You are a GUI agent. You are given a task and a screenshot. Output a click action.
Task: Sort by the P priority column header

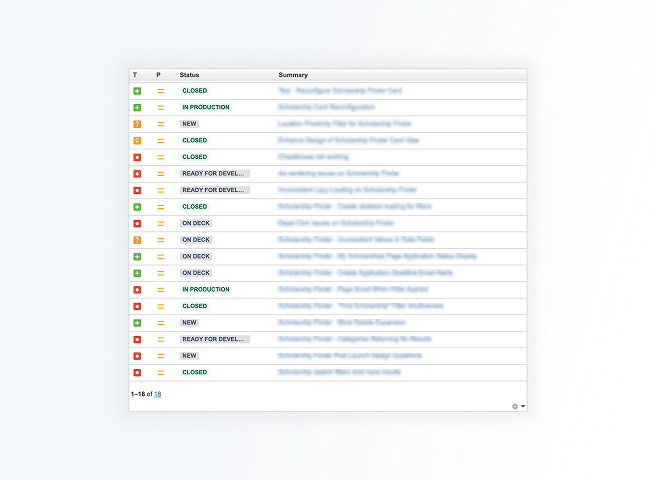(x=158, y=75)
